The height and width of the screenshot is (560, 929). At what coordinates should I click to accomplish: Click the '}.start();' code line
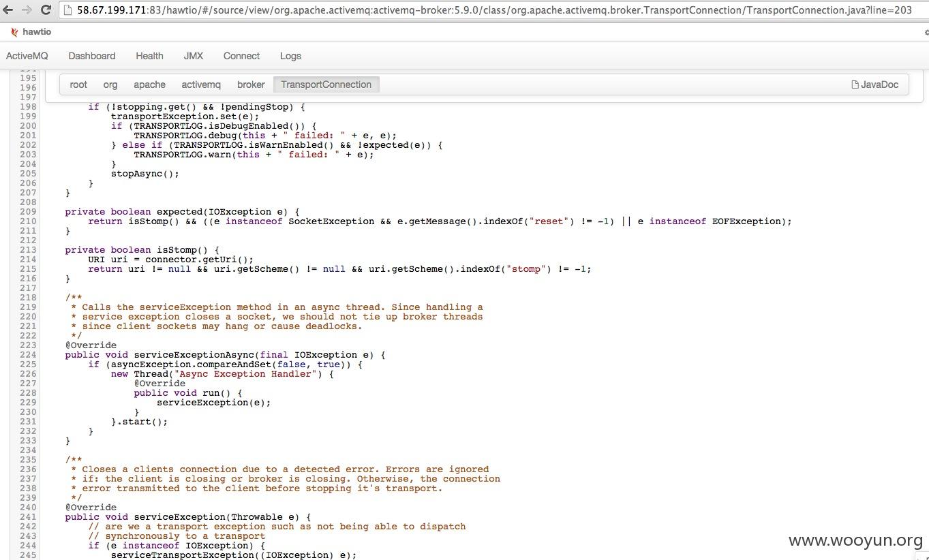tap(139, 421)
